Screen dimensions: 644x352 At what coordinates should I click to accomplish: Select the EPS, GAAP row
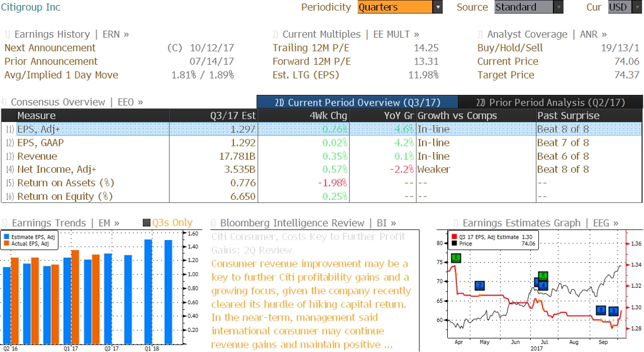[x=321, y=142]
